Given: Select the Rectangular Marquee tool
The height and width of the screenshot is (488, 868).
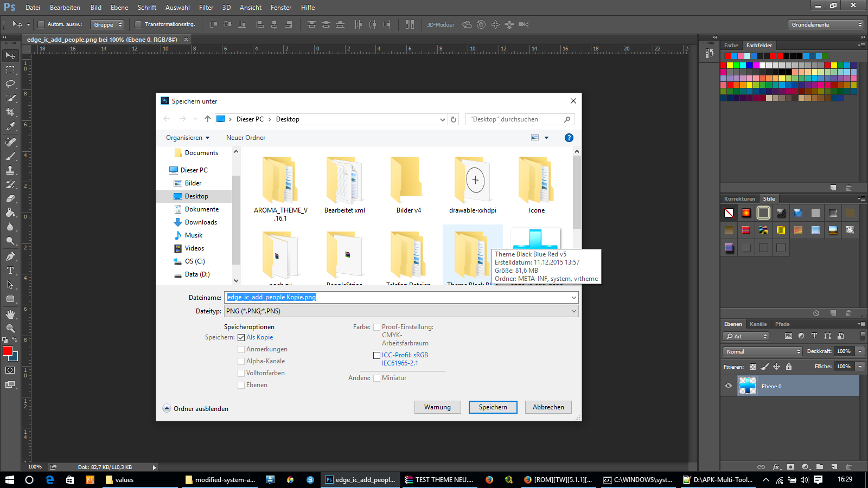Looking at the screenshot, I should tap(10, 70).
